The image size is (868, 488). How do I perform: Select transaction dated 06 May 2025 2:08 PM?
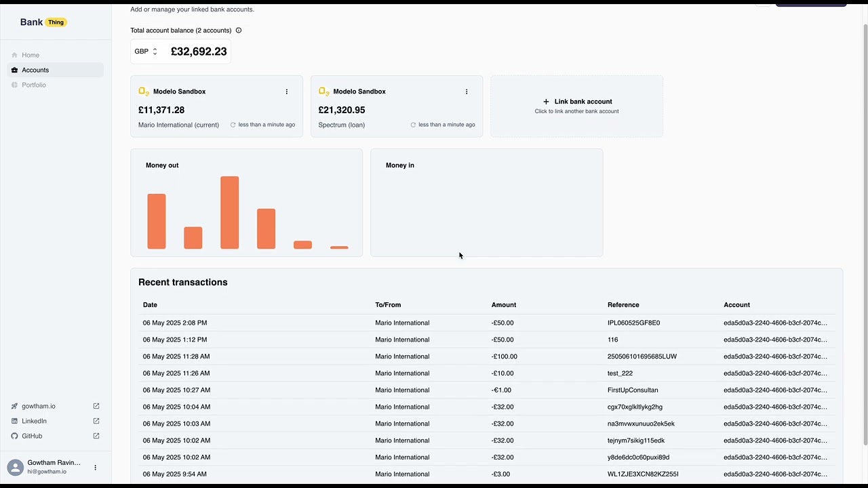click(x=486, y=323)
